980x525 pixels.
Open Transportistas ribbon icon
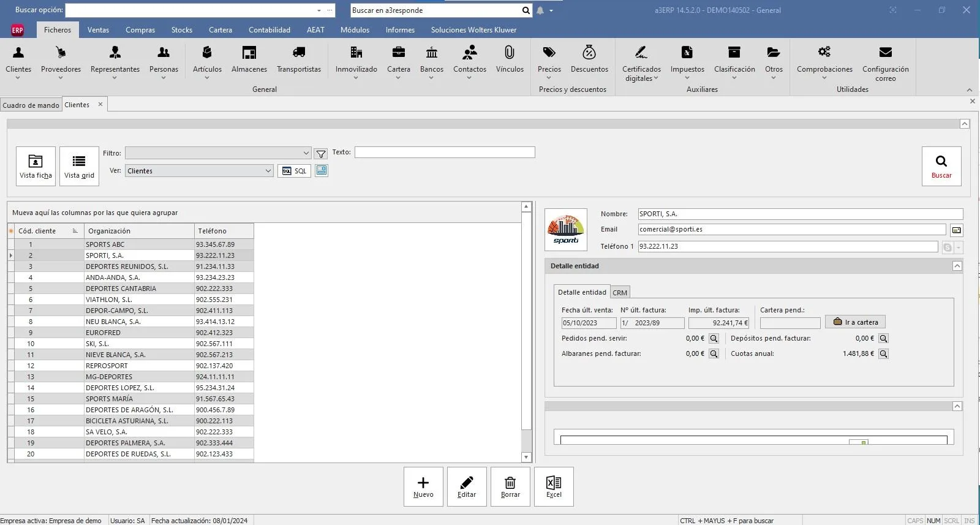[x=299, y=61]
